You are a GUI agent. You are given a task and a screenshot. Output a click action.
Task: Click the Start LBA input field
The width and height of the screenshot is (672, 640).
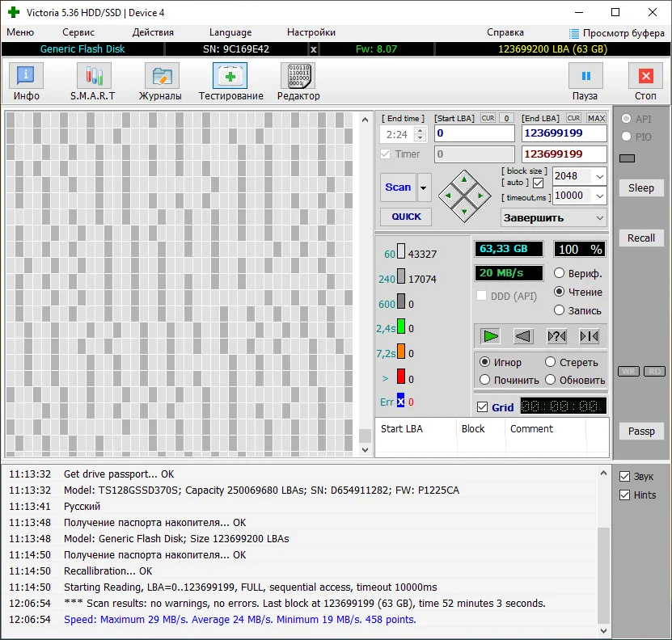(x=474, y=133)
